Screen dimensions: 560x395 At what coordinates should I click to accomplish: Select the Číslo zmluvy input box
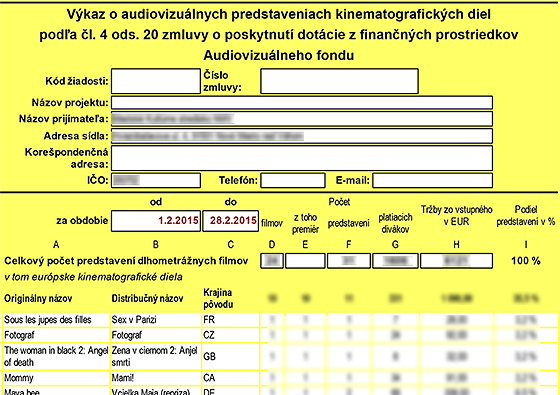tap(339, 81)
